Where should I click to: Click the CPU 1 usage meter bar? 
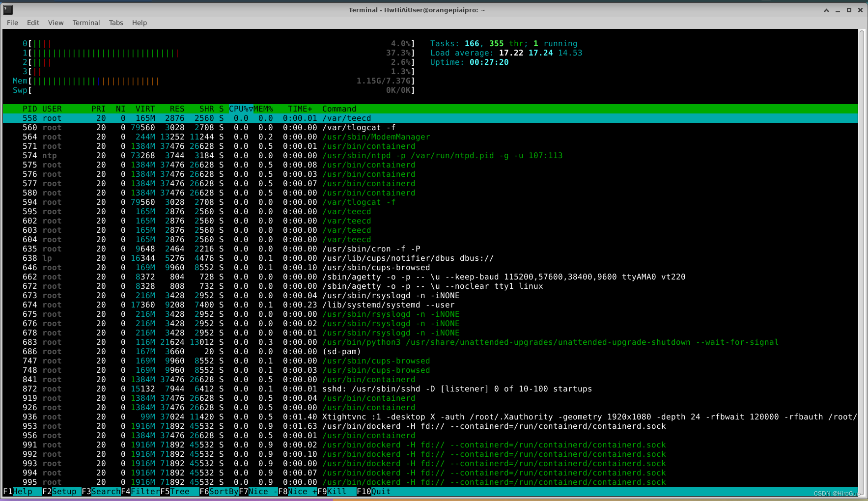click(x=219, y=53)
